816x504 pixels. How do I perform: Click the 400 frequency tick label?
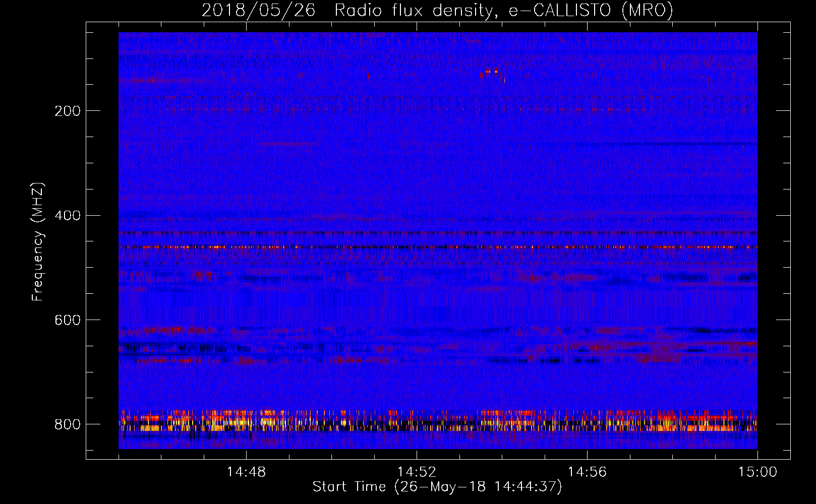67,215
